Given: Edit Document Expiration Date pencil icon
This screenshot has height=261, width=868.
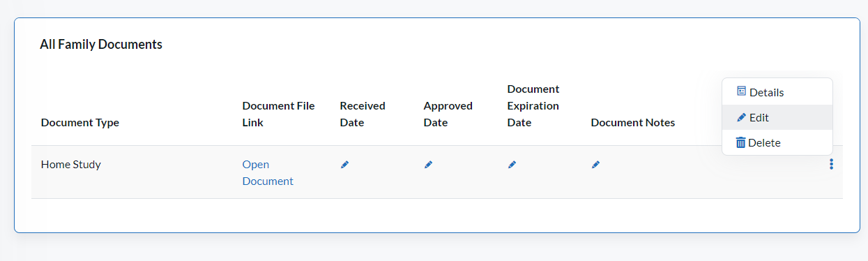Looking at the screenshot, I should pyautogui.click(x=512, y=165).
